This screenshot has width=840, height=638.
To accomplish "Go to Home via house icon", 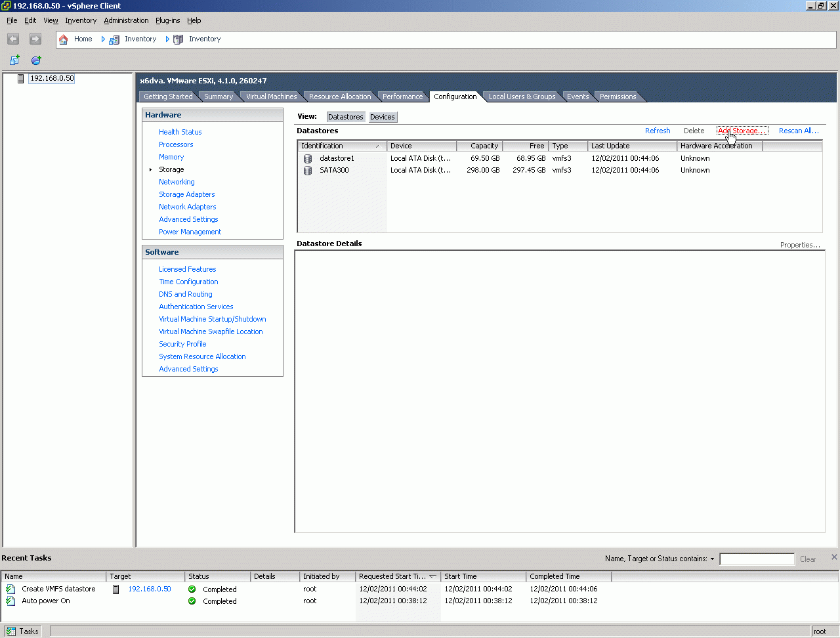I will (x=63, y=39).
